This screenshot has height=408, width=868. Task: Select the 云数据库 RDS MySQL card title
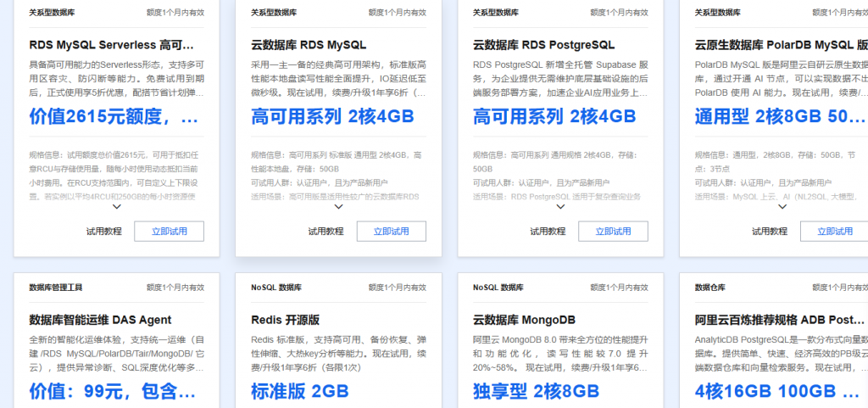pos(309,45)
